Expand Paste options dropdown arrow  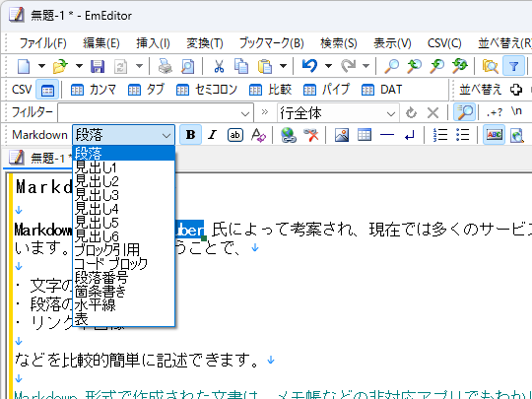284,66
